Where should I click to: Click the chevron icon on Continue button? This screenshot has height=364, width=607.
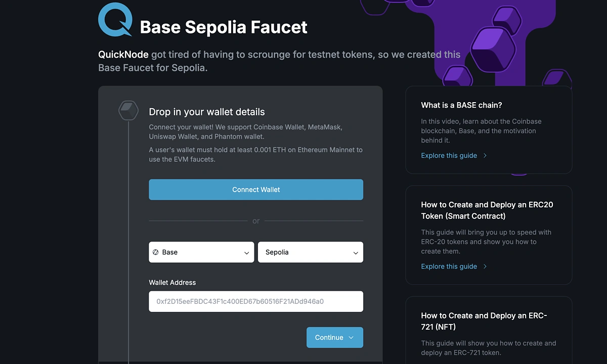pos(352,338)
